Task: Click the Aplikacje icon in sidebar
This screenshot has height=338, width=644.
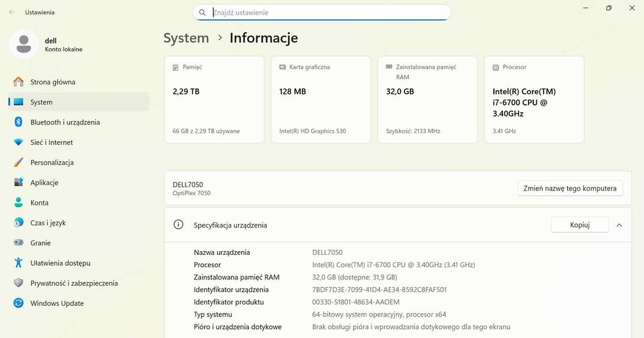Action: (19, 182)
